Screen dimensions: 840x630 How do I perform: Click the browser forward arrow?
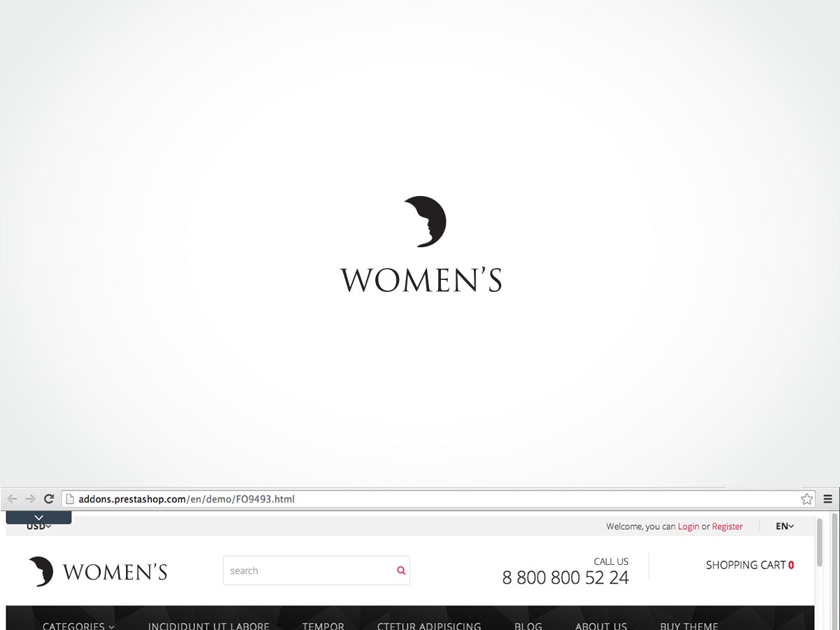(30, 499)
